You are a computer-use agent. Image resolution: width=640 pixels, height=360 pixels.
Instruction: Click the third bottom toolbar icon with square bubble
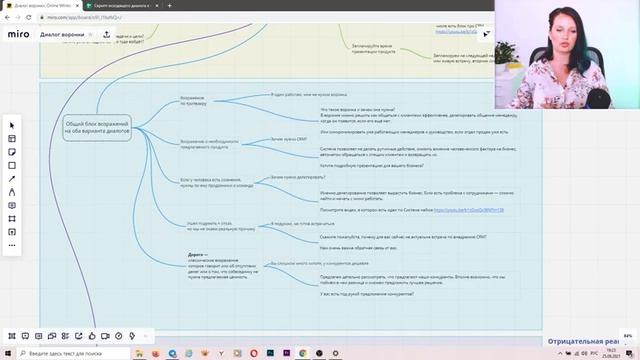click(x=38, y=336)
